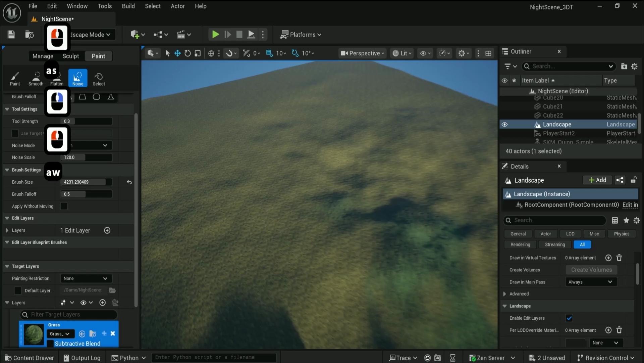Toggle Subtractive Blend on Grass layer
Viewport: 644px width, 363px height.
50,343
